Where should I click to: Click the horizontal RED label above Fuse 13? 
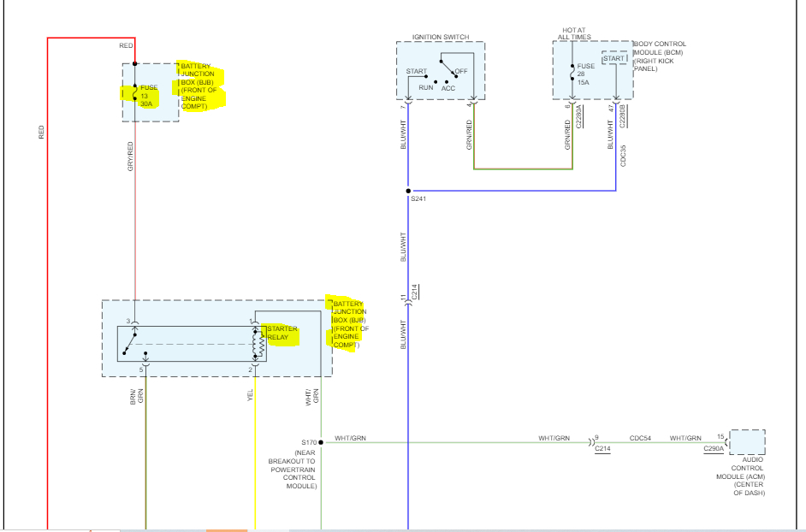tap(126, 45)
